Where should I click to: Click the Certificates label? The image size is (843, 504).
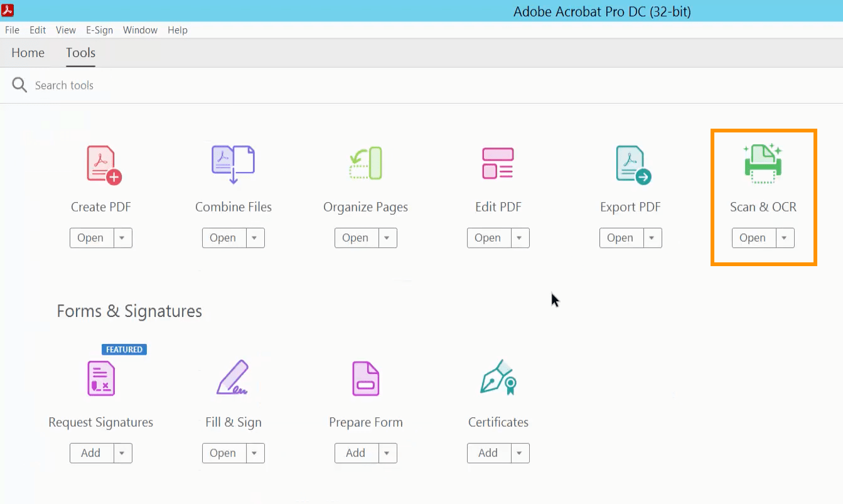pyautogui.click(x=498, y=422)
